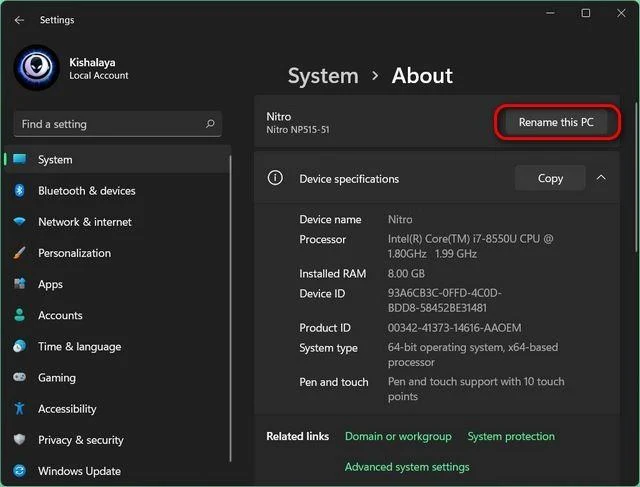Click the Time & language globe icon
The height and width of the screenshot is (487, 640).
19,346
